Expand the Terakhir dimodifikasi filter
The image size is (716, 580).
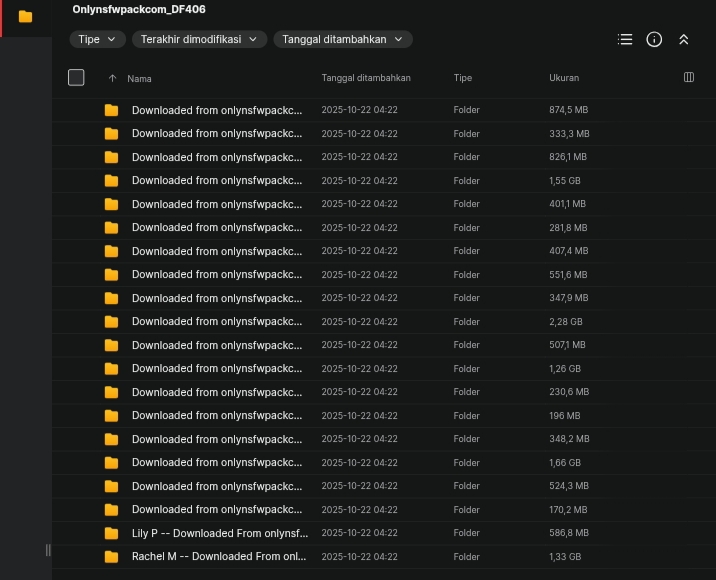[199, 39]
